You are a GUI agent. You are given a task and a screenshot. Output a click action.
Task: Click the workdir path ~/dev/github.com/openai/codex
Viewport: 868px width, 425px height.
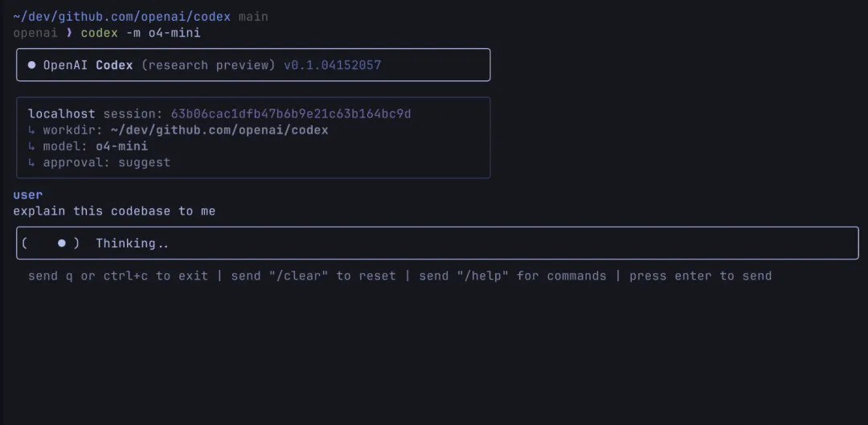[x=219, y=130]
